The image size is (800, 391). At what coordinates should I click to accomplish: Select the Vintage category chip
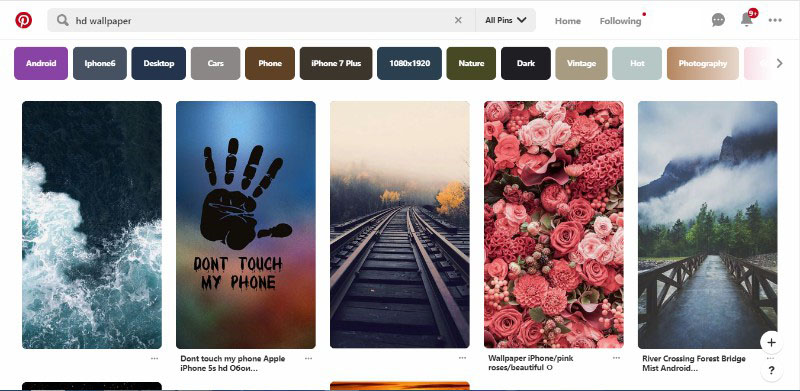581,63
